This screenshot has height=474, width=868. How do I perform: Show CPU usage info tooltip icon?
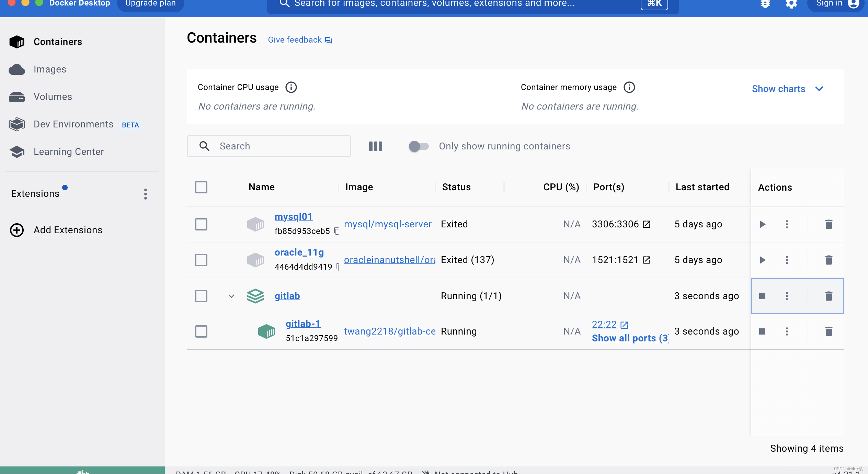pos(291,87)
